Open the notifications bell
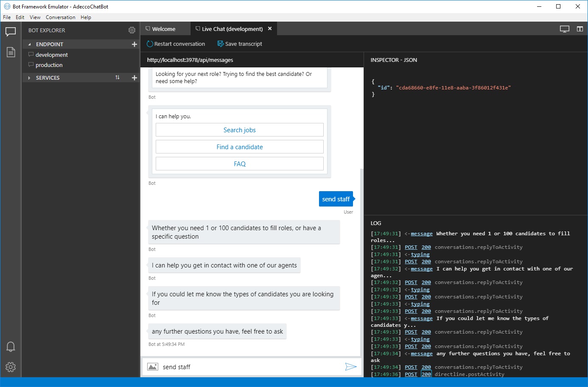This screenshot has height=387, width=588. point(11,346)
